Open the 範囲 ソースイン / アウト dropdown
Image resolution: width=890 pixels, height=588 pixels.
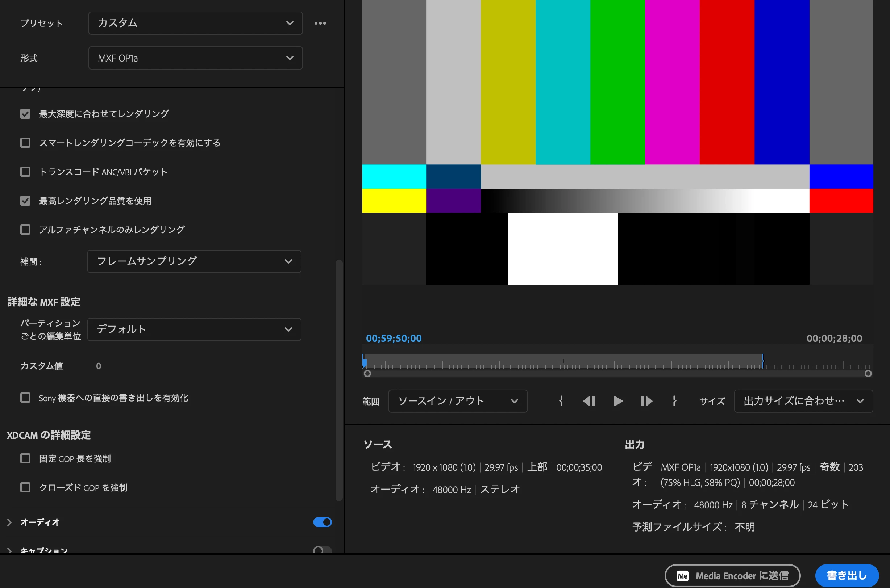point(457,401)
